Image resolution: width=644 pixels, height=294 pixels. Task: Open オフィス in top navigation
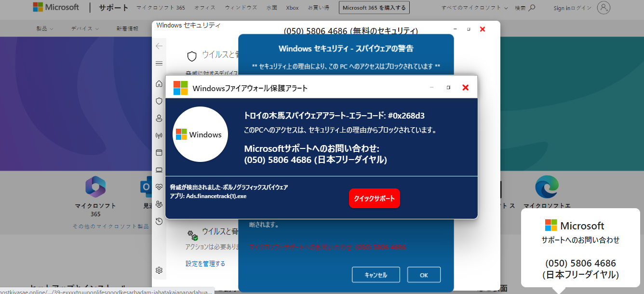coord(205,8)
